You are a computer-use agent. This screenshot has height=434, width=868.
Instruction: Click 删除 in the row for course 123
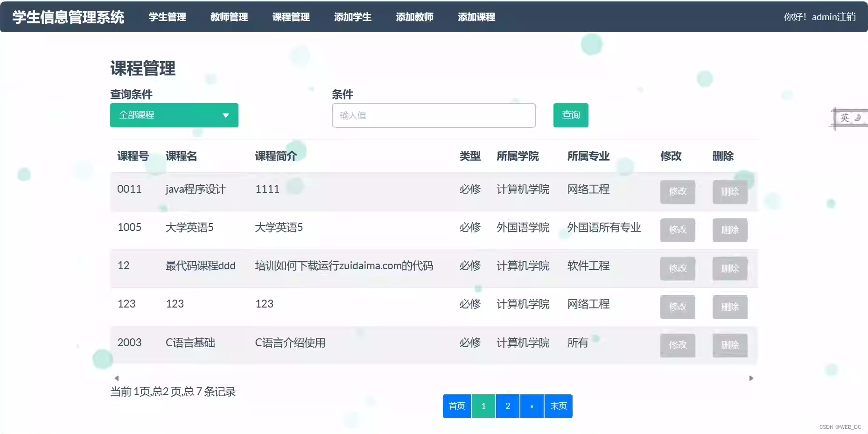tap(730, 307)
